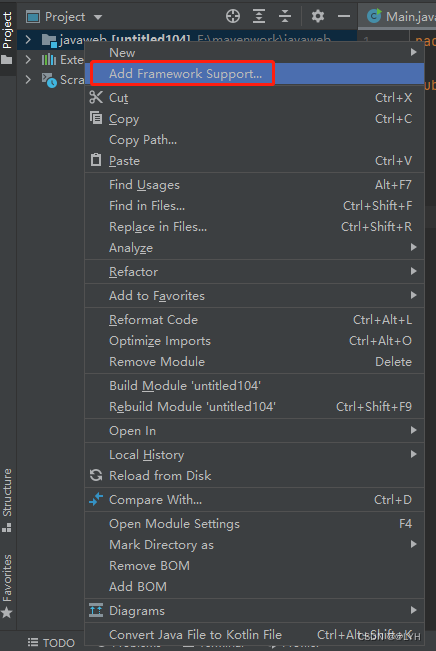436x651 pixels.
Task: Click the Diagrams icon in context menu
Action: tap(96, 610)
